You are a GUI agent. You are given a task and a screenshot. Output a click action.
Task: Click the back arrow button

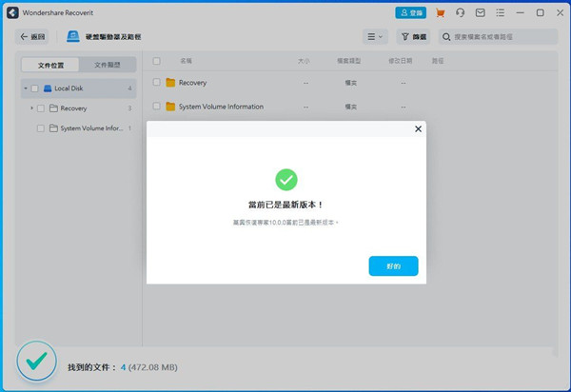[31, 37]
